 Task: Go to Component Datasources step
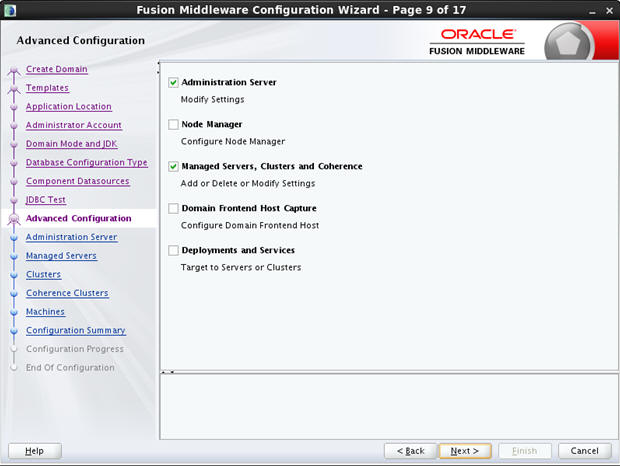coord(78,181)
